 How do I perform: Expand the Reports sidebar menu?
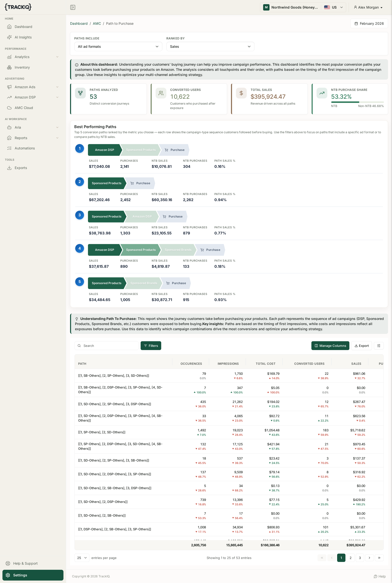pyautogui.click(x=33, y=138)
